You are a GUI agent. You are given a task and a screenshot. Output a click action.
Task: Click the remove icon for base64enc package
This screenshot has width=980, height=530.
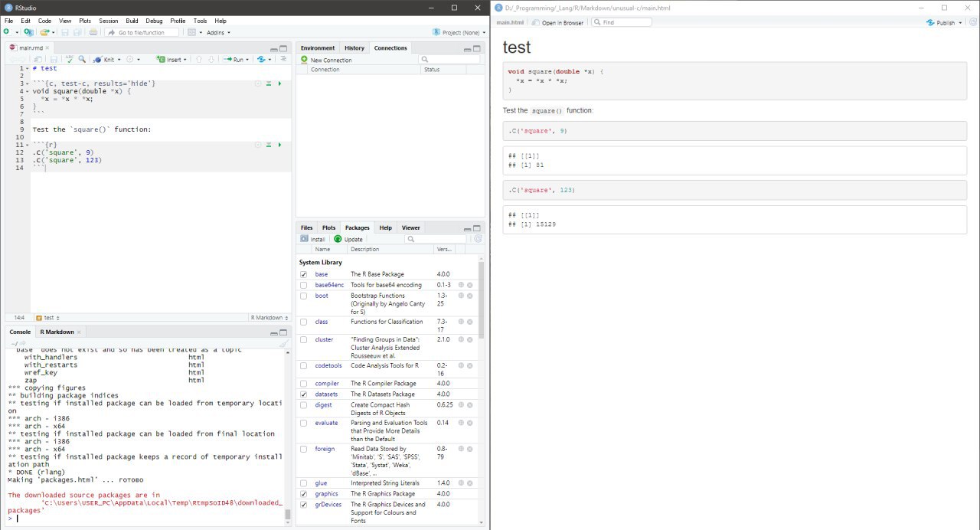tap(470, 285)
